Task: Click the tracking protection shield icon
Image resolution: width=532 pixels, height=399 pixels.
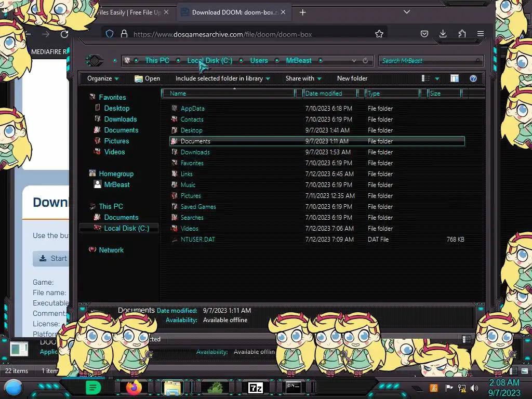Action: [x=110, y=34]
